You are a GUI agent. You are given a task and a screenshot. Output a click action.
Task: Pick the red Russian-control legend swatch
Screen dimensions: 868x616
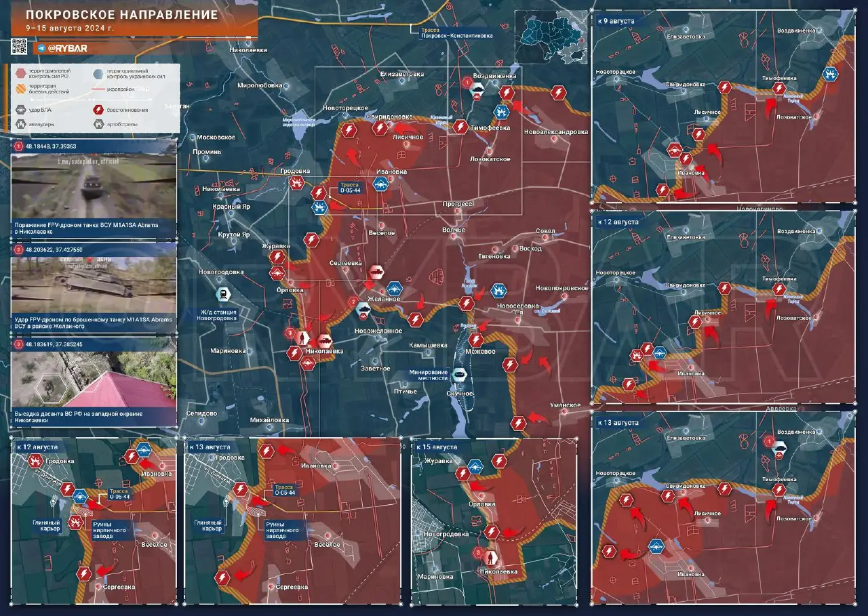20,73
